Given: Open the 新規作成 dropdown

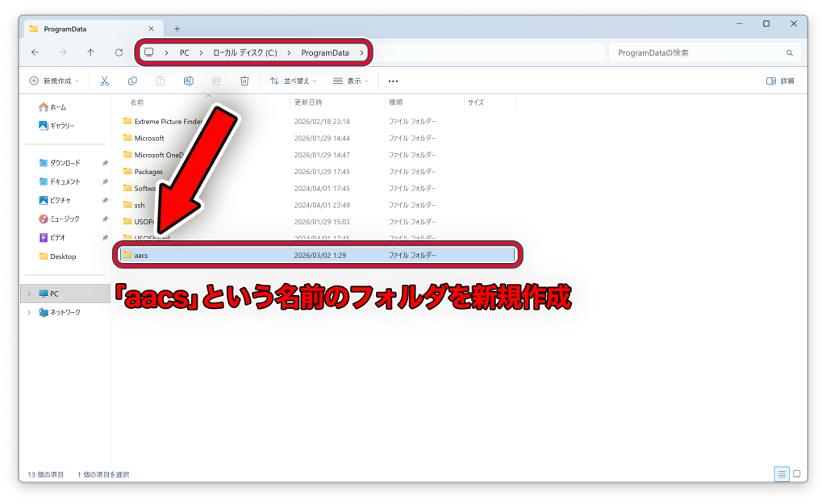Looking at the screenshot, I should click(54, 81).
